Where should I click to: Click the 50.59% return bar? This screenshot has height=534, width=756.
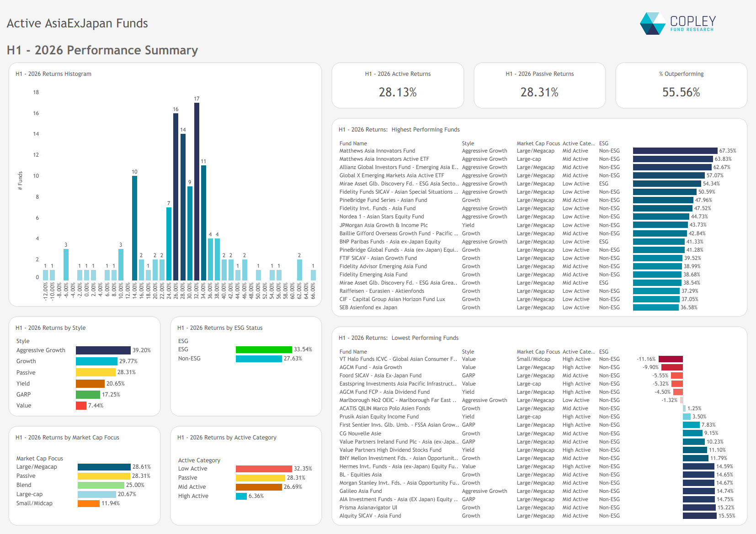click(x=665, y=192)
